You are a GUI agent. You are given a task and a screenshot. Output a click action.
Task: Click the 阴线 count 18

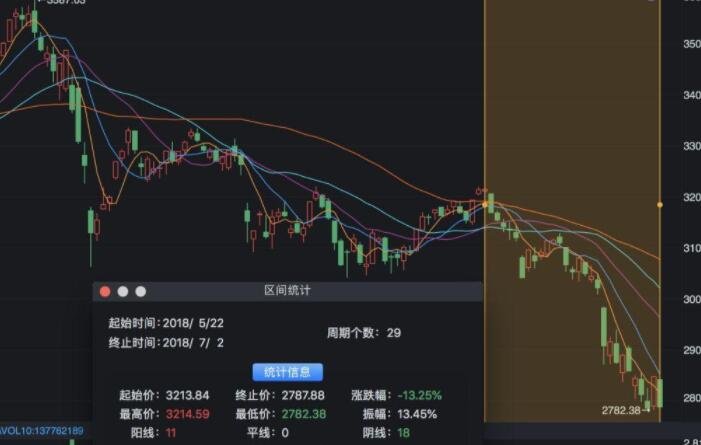[402, 432]
